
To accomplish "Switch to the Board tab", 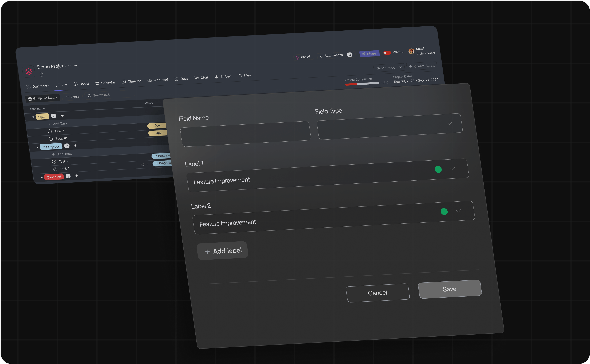I will coord(81,84).
